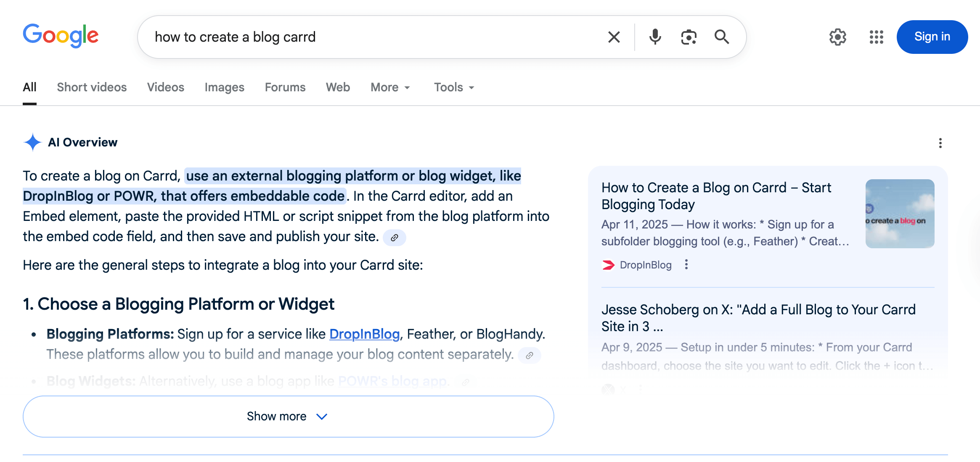Click the magnifying glass search icon
Viewport: 980px width, 462px height.
coord(722,37)
